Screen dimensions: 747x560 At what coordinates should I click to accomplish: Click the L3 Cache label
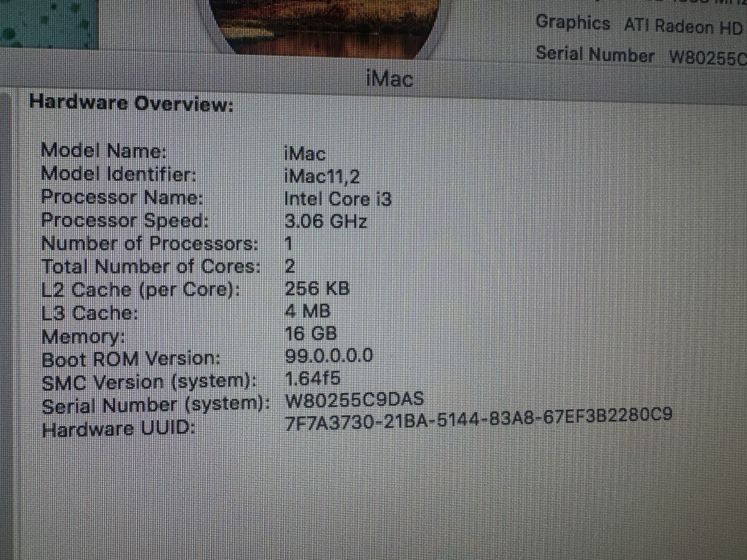(x=90, y=313)
